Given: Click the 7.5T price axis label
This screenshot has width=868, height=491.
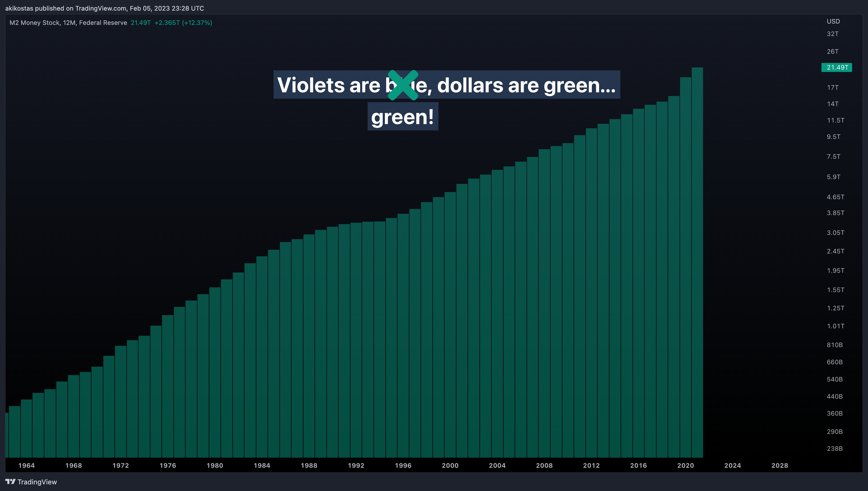Looking at the screenshot, I should click(834, 157).
